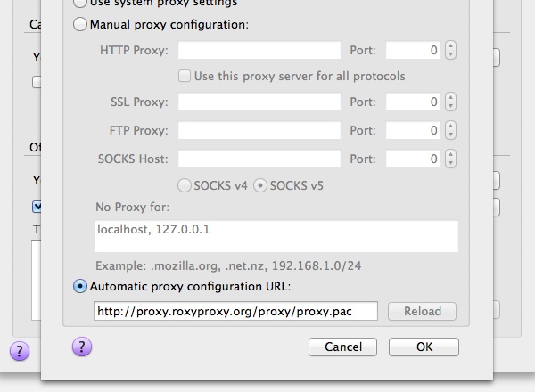Choose SOCKS v5 radio option

pos(260,185)
